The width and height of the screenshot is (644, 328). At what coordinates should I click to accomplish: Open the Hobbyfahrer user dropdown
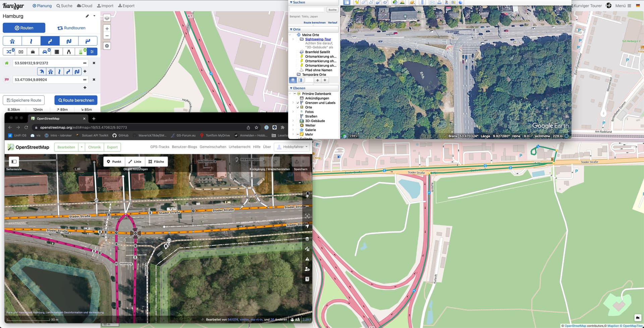click(292, 147)
